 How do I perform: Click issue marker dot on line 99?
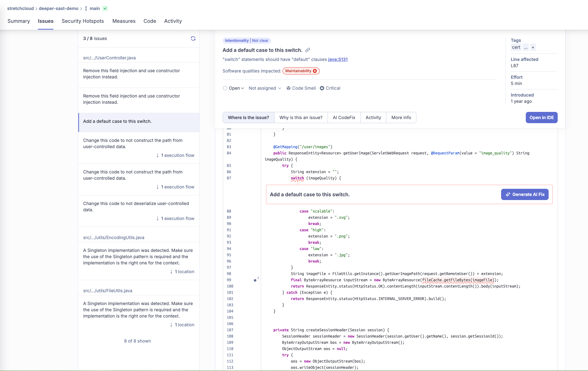pos(255,280)
